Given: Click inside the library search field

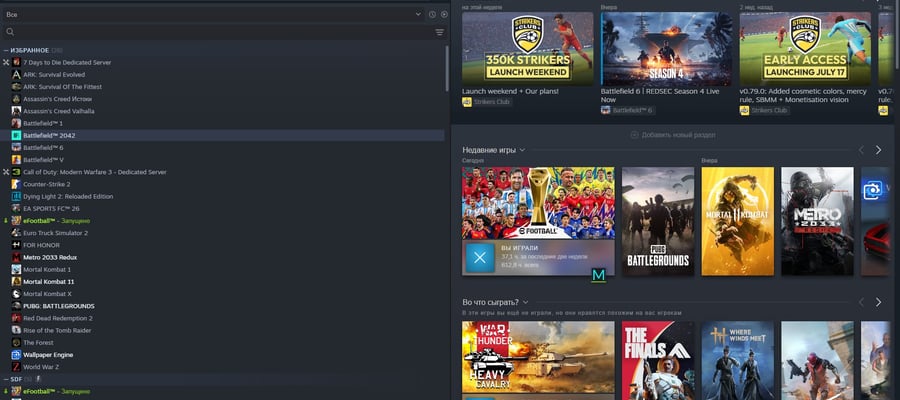Looking at the screenshot, I should tap(224, 32).
